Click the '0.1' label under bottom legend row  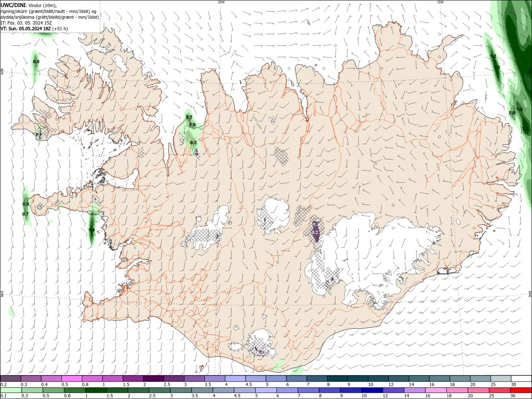click(3, 396)
